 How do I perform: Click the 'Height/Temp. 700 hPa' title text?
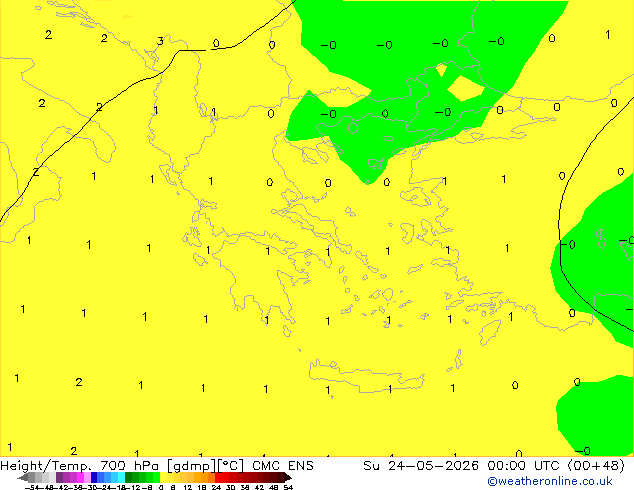point(80,466)
